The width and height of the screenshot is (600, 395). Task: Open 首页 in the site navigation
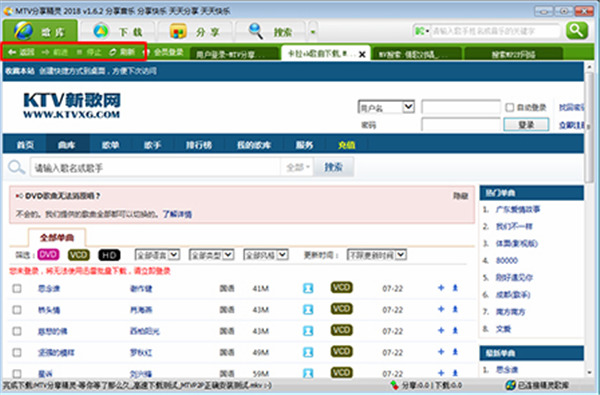point(25,145)
